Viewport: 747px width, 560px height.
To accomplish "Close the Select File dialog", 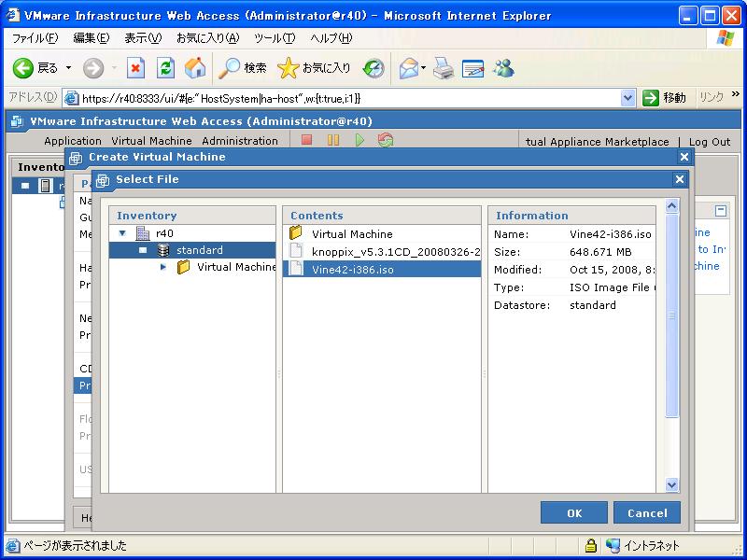I will point(680,179).
